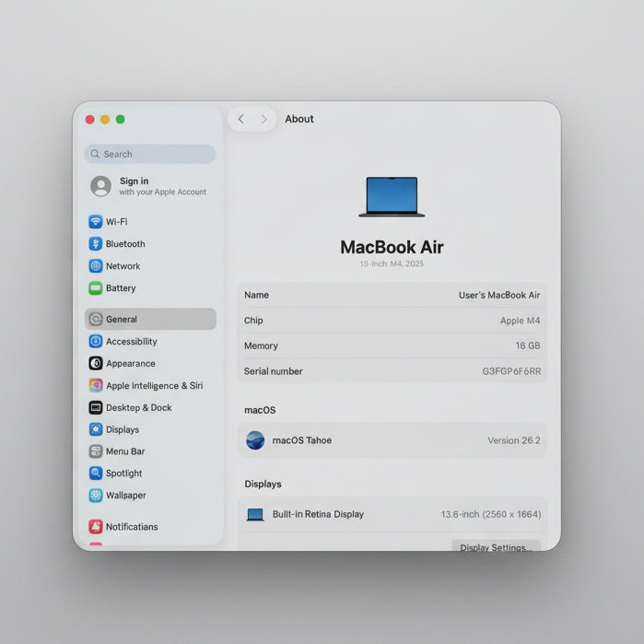Open the Wallpaper icon

(95, 496)
